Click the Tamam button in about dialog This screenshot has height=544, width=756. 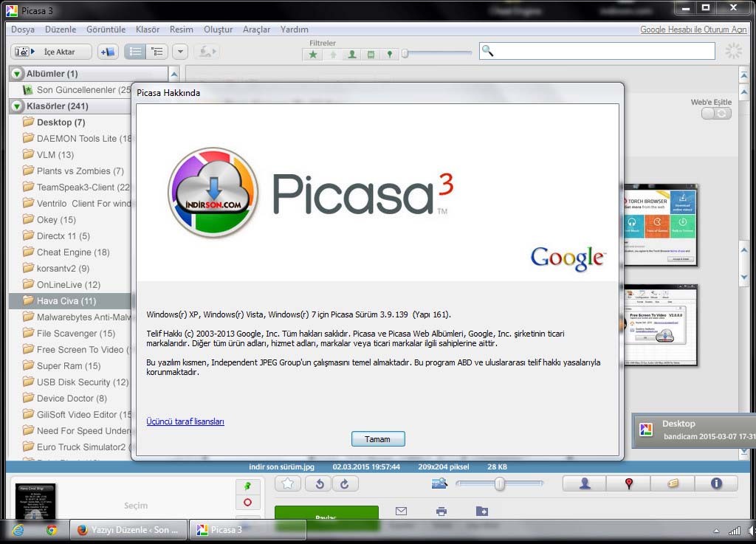click(x=378, y=439)
